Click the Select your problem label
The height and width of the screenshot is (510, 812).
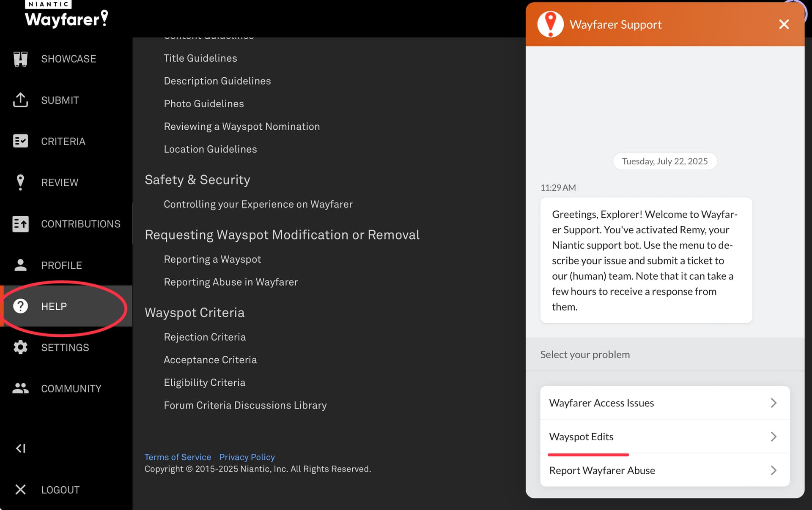point(585,355)
